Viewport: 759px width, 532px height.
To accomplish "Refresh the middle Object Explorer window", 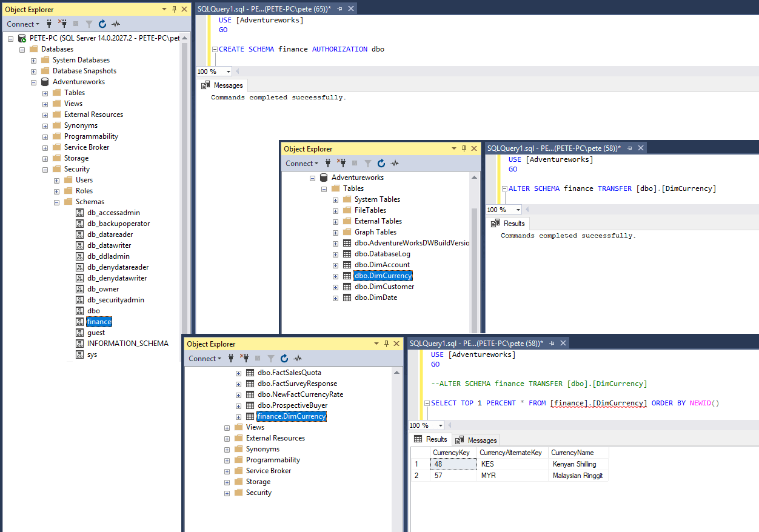I will click(381, 163).
